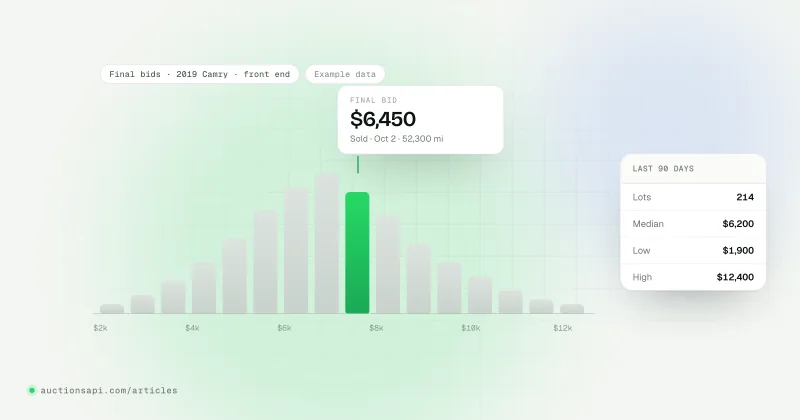Image resolution: width=800 pixels, height=420 pixels.
Task: Click the $8k axis label
Action: (x=376, y=328)
